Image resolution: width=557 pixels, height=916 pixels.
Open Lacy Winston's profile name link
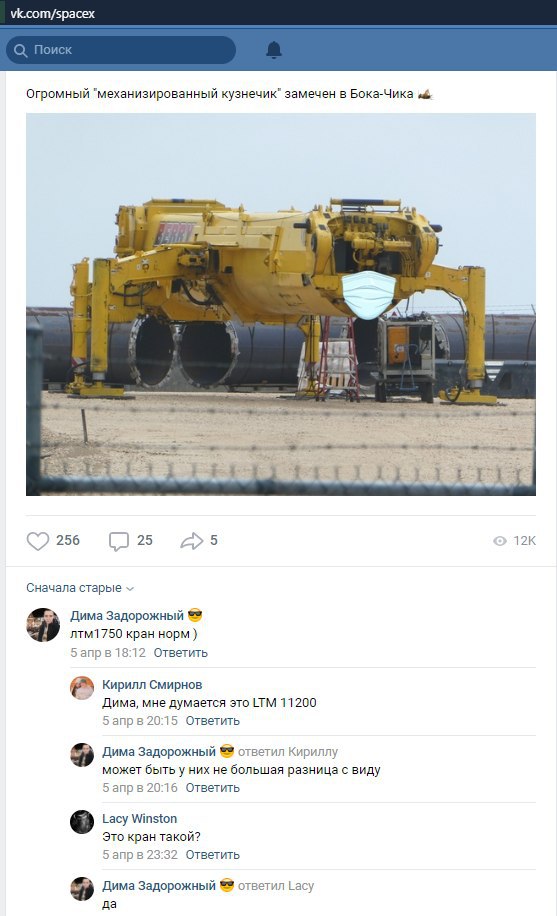point(139,818)
